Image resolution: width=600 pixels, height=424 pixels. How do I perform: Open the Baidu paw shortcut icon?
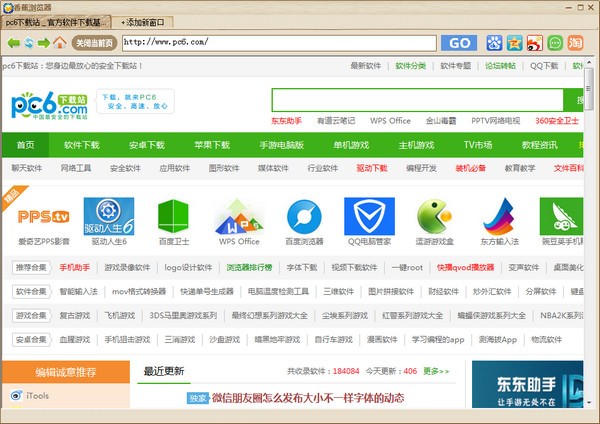coord(494,43)
